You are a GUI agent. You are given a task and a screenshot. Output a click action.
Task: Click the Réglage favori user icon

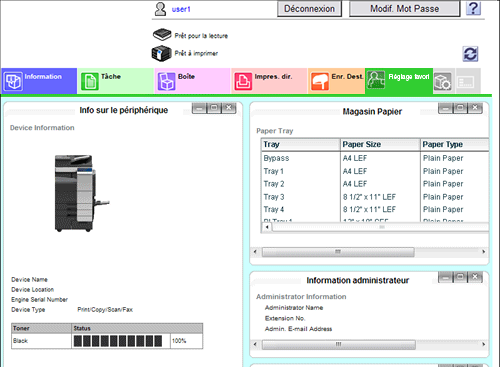(376, 80)
